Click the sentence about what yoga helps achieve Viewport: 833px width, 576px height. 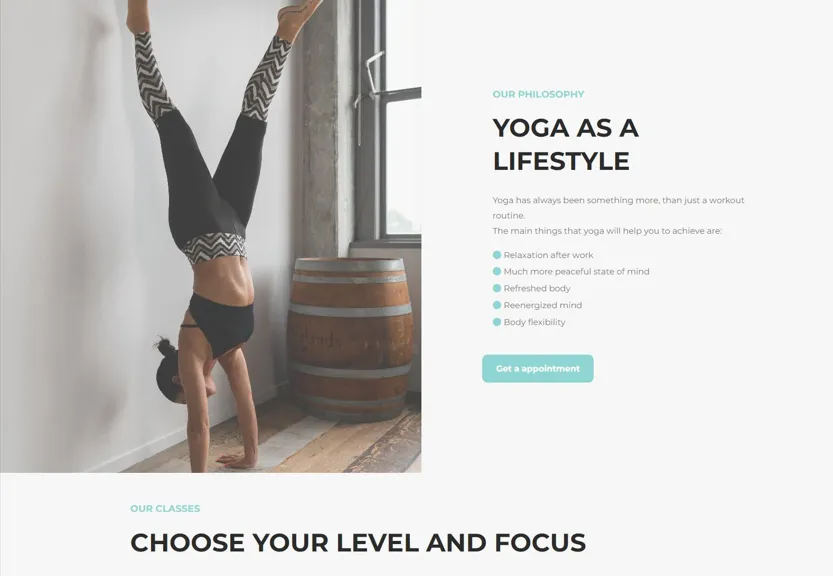coord(607,231)
